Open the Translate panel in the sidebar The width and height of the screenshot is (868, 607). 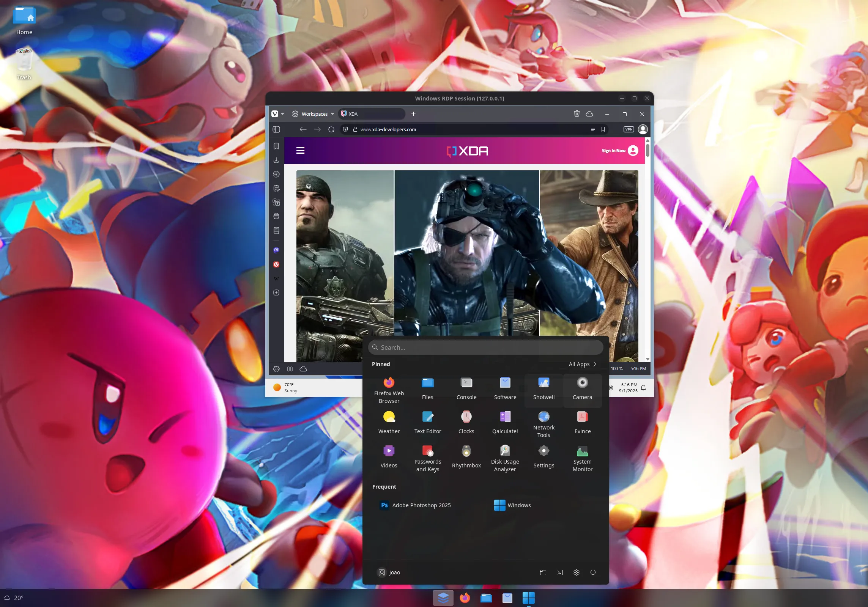tap(276, 202)
